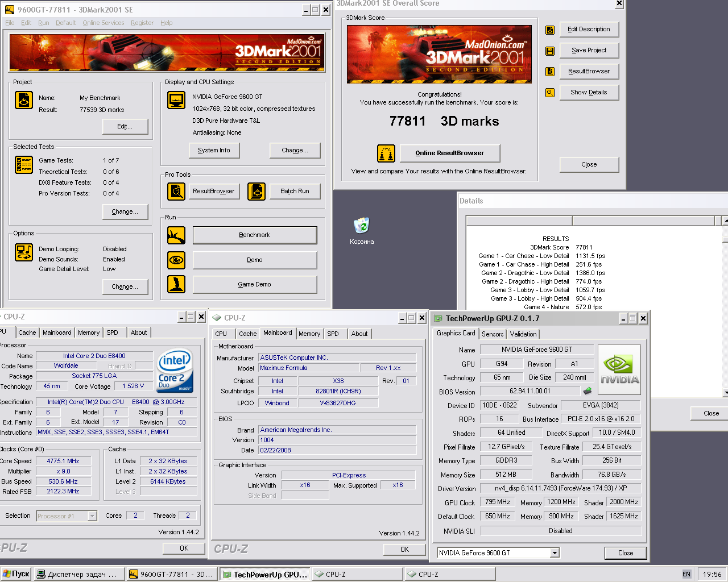728x582 pixels.
Task: Click the Display and CPU Settings monitor icon
Action: pyautogui.click(x=176, y=100)
